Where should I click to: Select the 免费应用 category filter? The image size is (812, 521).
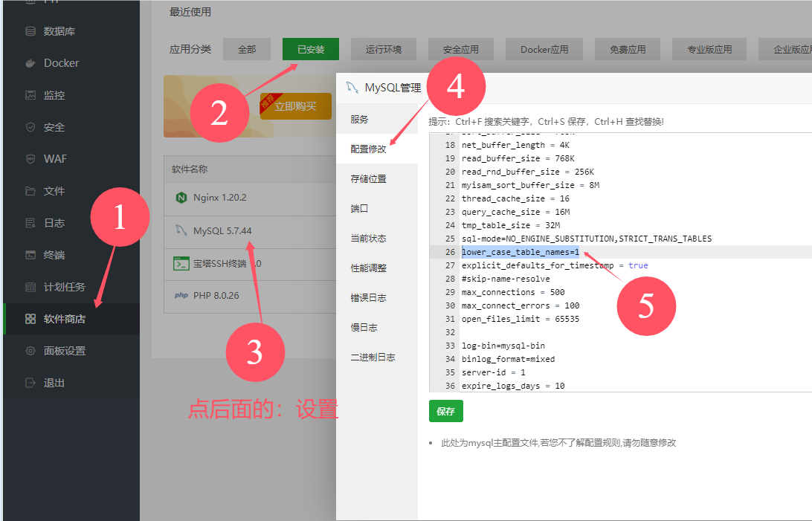click(627, 49)
